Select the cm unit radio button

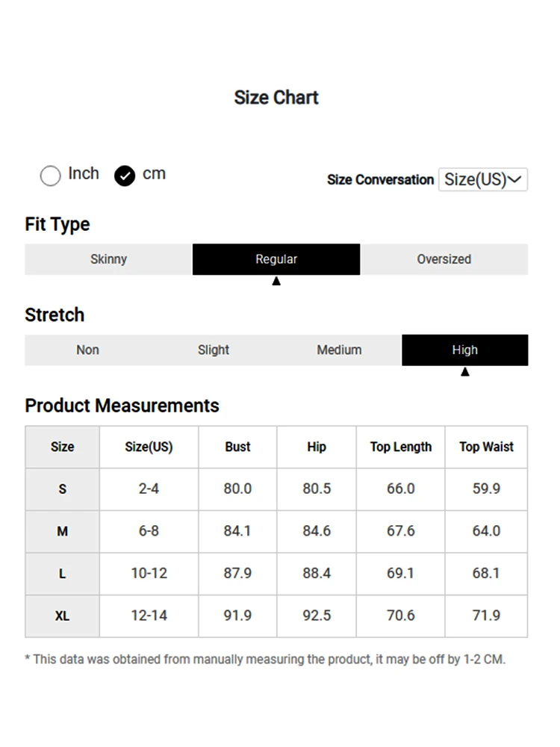(x=125, y=176)
